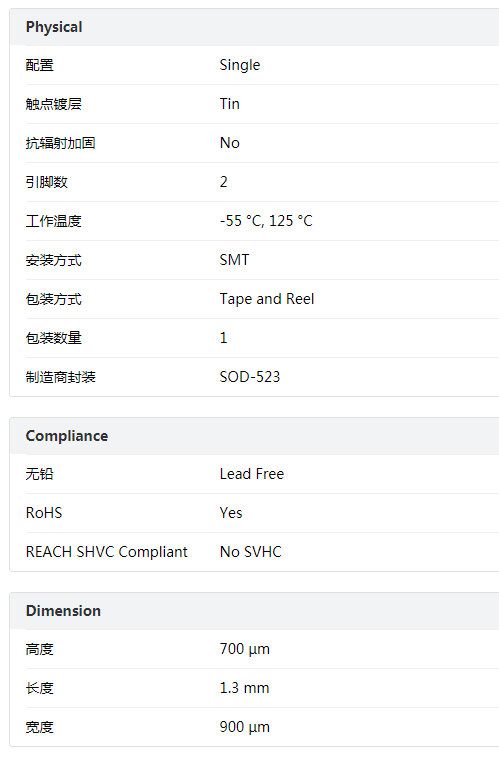Click the 1.3 mm length value
This screenshot has height=757, width=499.
[244, 688]
